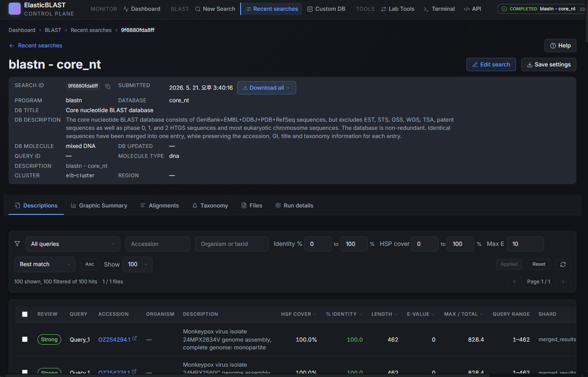Viewport: 588px width, 377px height.
Task: Click the Reset filters button
Action: [x=539, y=264]
